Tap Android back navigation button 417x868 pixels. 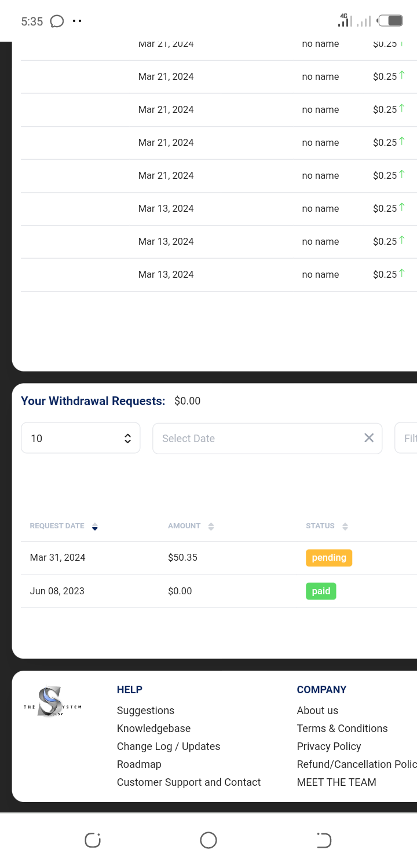point(324,840)
